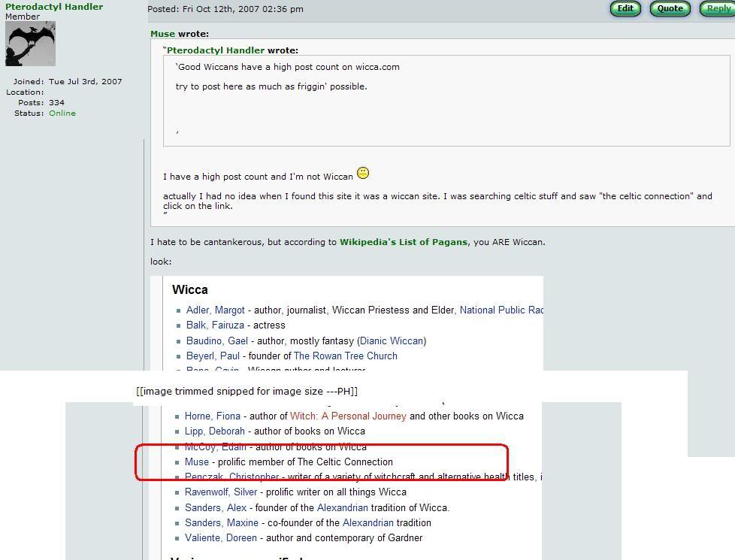Click the Joined: Tue Jul 3rd, 2007 text
Image resolution: width=735 pixels, height=560 pixels.
point(68,82)
